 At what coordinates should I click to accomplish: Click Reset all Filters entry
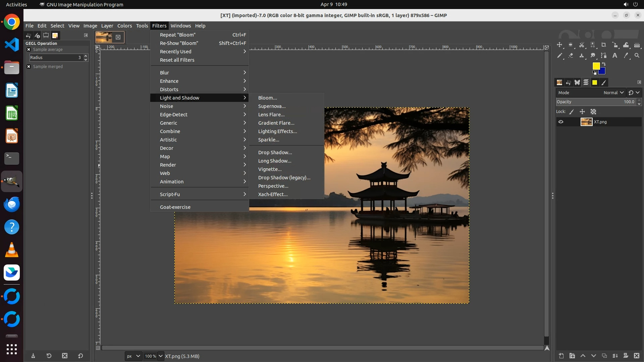[177, 60]
